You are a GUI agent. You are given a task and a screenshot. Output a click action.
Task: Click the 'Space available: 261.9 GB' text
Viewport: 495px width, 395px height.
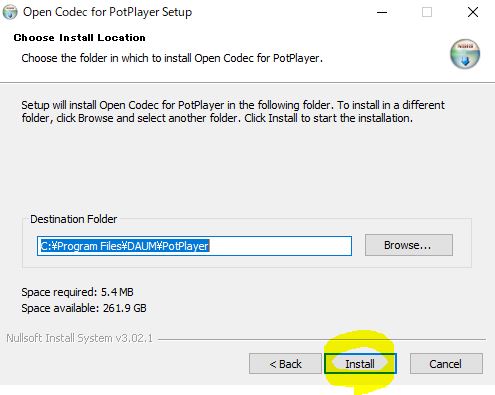[84, 308]
